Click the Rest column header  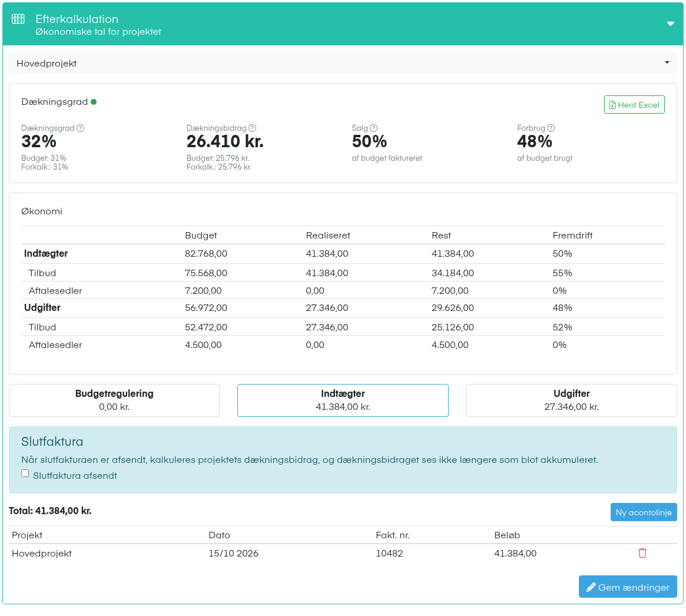(442, 236)
